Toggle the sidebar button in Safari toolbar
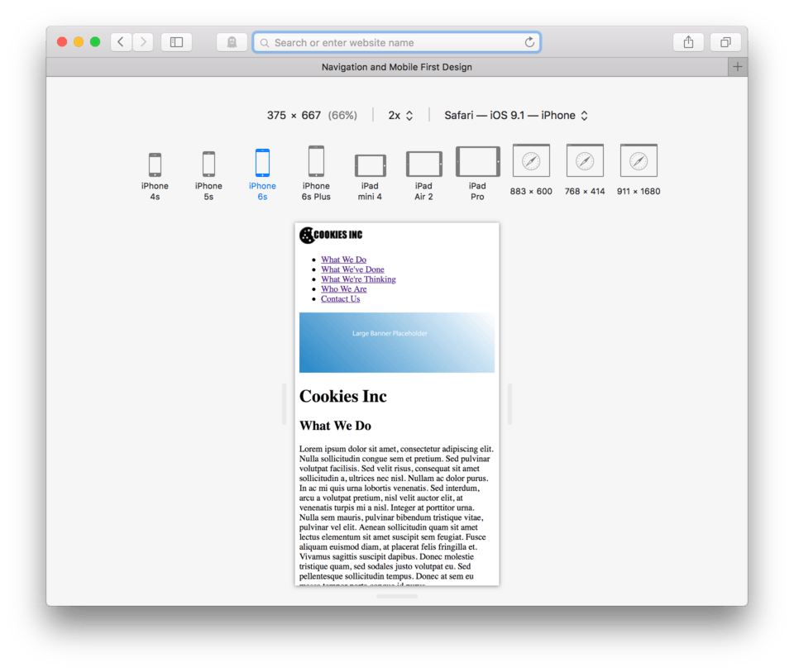Viewport: 794px width, 672px height. (176, 42)
